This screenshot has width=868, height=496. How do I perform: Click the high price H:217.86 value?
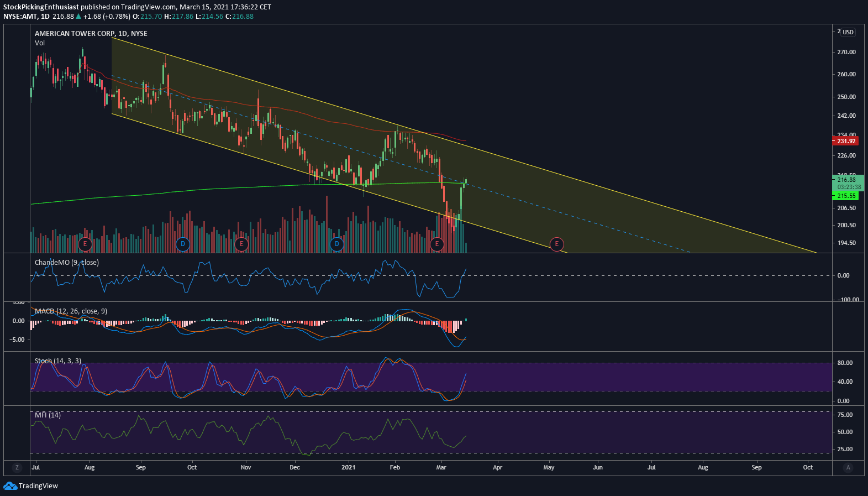pyautogui.click(x=179, y=17)
